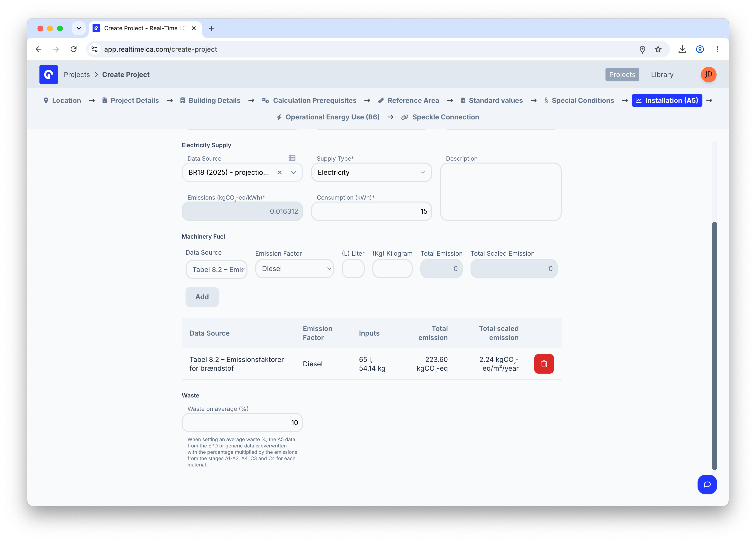Go to the Reference Area step

coord(408,100)
